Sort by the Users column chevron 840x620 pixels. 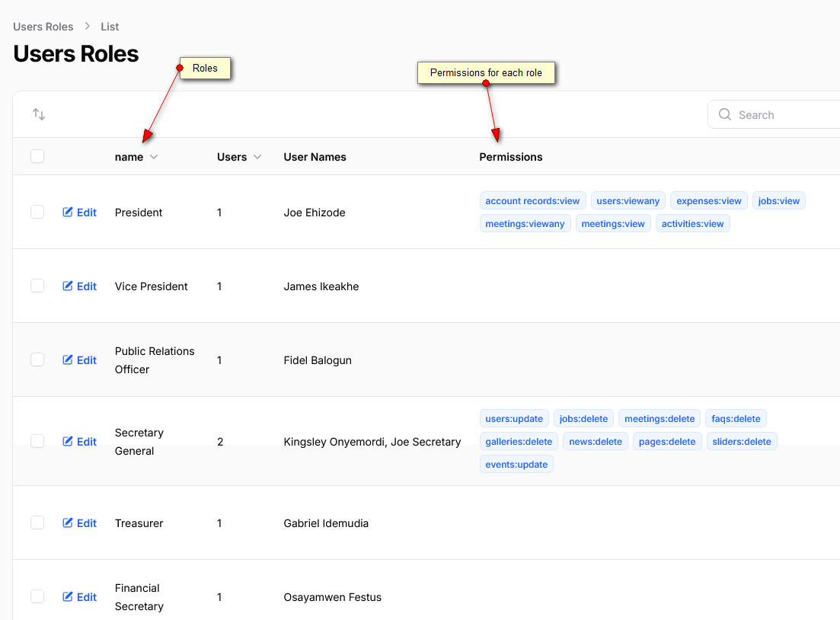[x=257, y=157]
